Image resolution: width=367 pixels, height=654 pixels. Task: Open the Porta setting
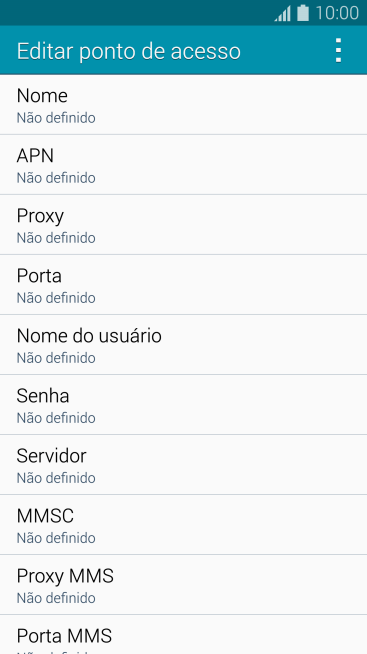tap(184, 285)
